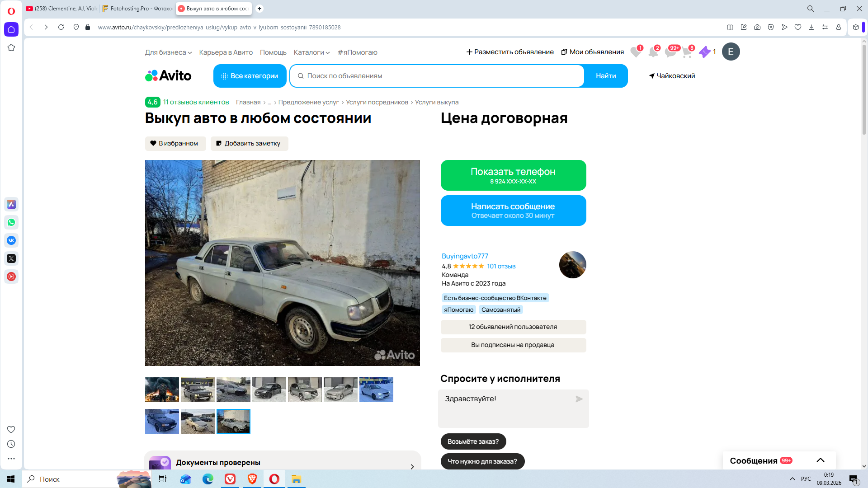The height and width of the screenshot is (488, 868).
Task: Toggle "Вы подписаны на продавца" subscription
Action: point(513,345)
